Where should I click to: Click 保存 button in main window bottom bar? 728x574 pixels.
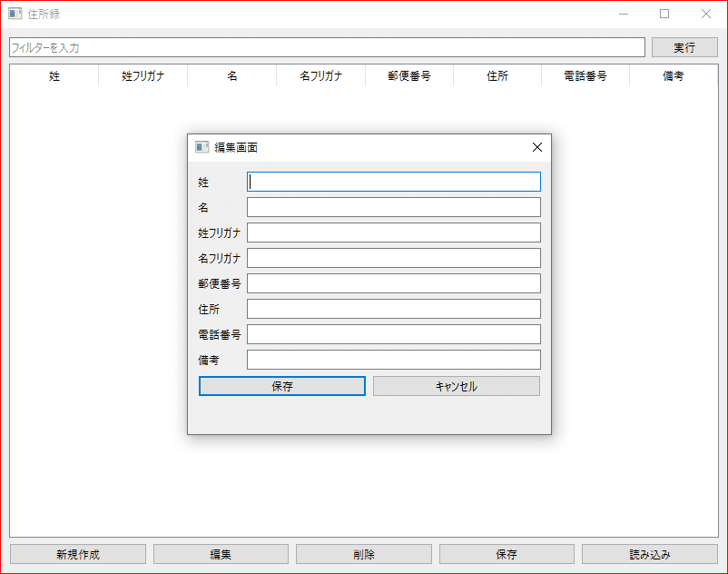pos(507,554)
